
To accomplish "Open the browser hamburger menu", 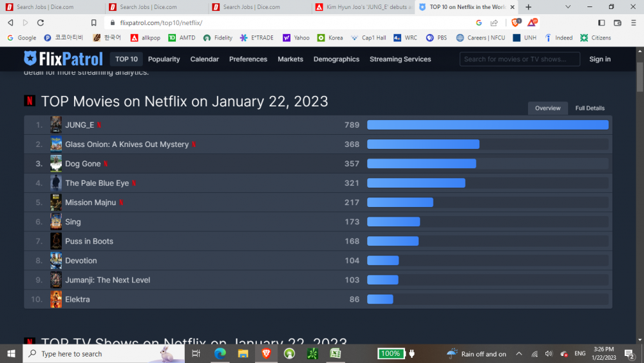I will pyautogui.click(x=633, y=23).
